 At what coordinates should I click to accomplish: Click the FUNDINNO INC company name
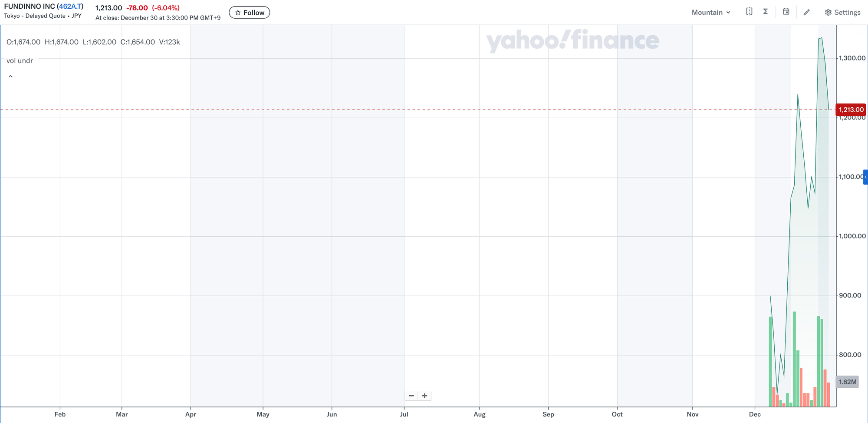coord(29,7)
